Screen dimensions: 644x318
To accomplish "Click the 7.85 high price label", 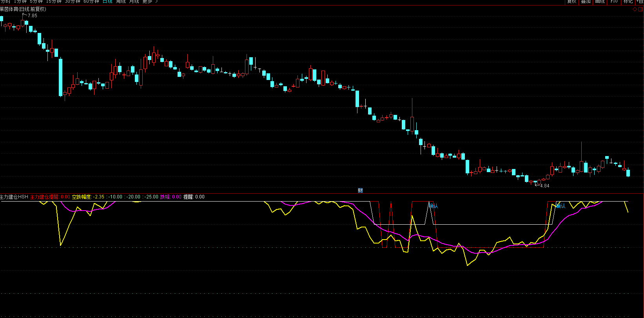I will pyautogui.click(x=33, y=16).
